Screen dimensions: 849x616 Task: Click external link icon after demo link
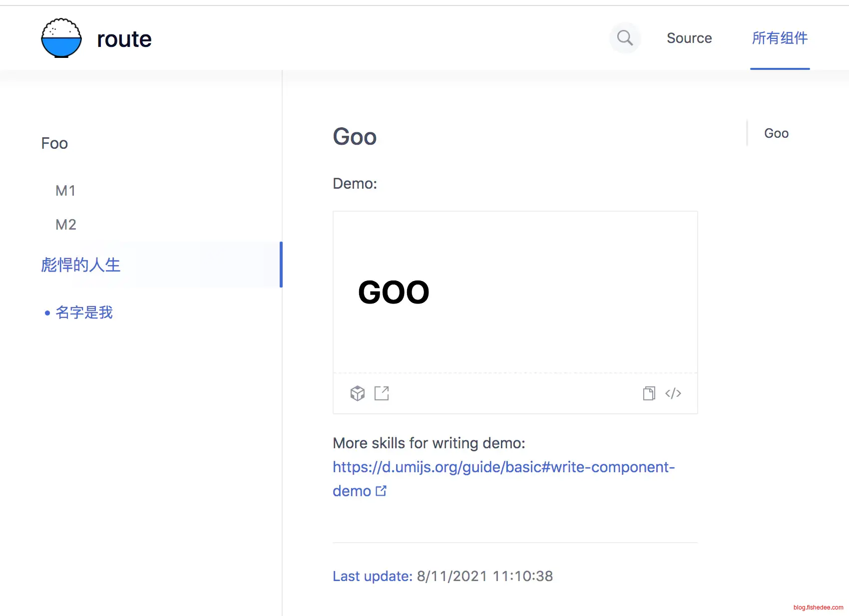381,491
